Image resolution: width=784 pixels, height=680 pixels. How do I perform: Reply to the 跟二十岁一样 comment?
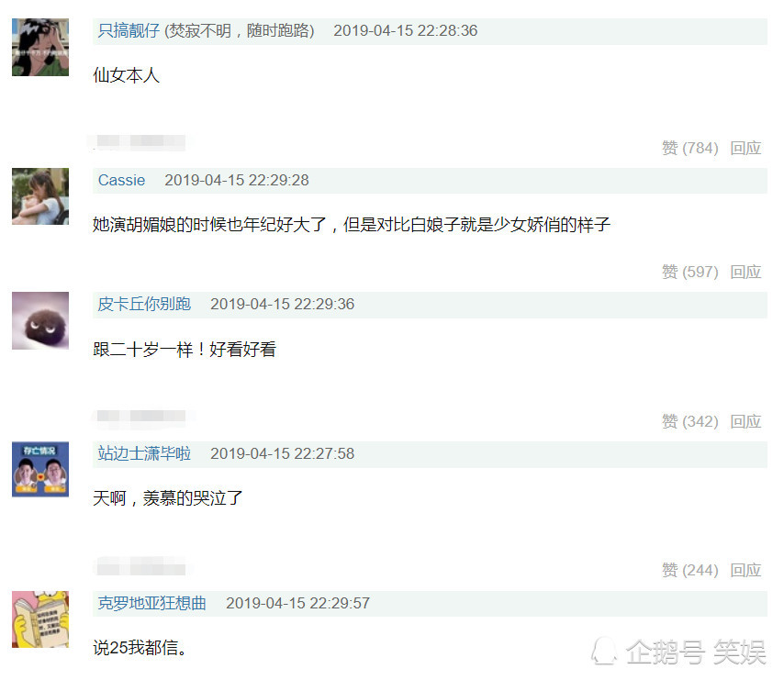coord(745,421)
